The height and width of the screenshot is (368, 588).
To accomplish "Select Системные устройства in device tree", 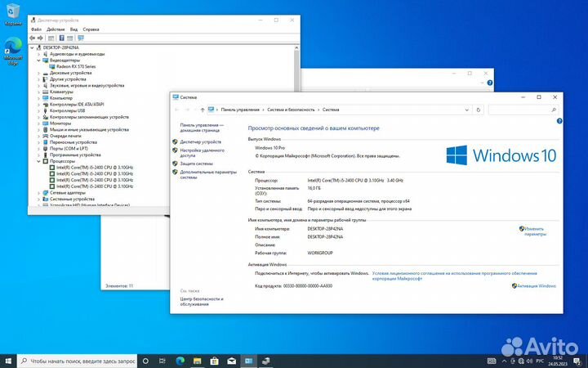I will (72, 199).
